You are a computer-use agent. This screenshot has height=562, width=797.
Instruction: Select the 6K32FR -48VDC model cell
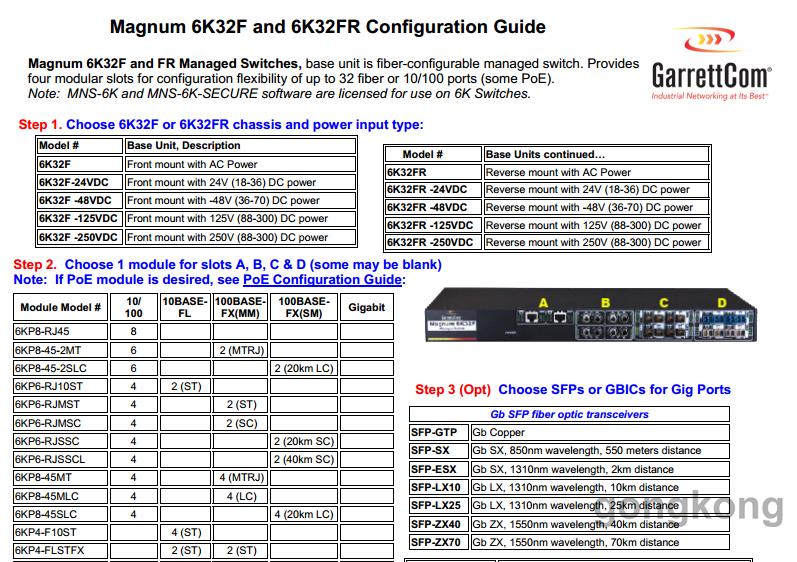coord(433,207)
